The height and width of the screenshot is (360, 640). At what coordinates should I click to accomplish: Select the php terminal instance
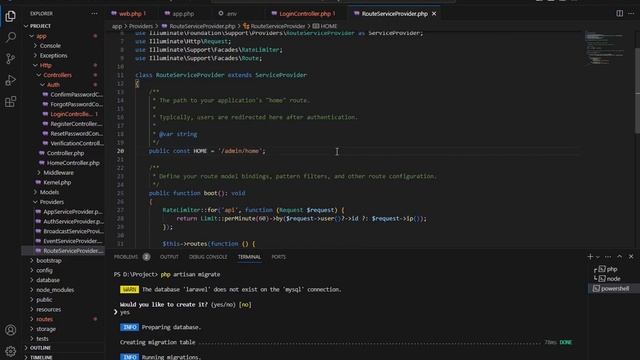point(611,269)
